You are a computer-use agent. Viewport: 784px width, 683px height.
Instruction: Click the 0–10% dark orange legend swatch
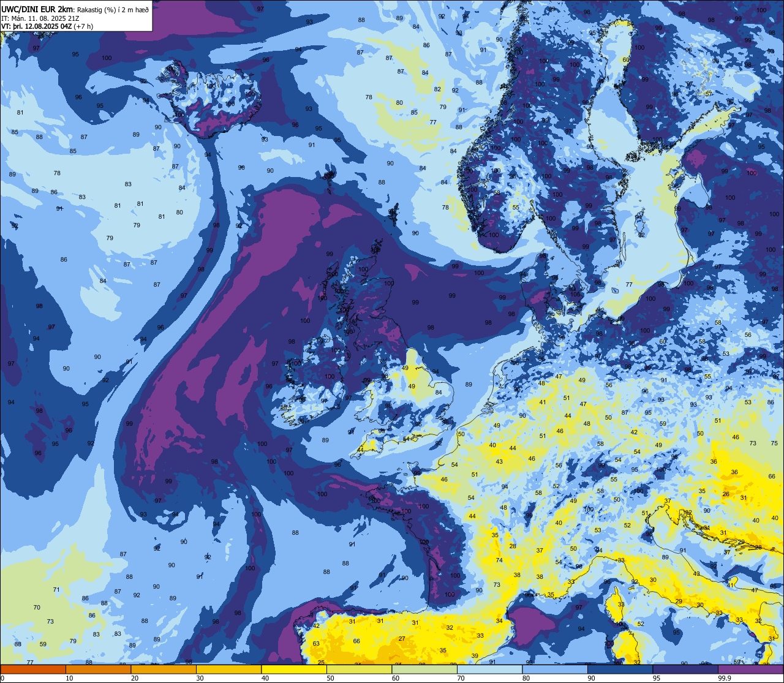pos(33,670)
